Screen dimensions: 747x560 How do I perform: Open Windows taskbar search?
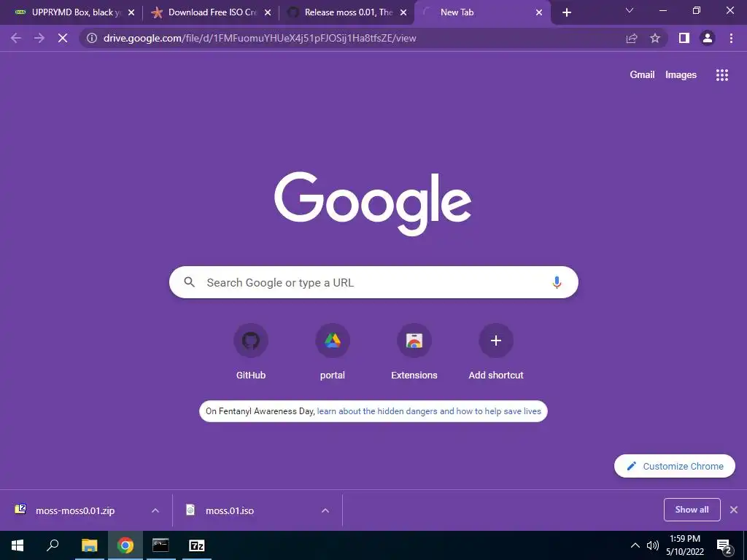(x=53, y=545)
